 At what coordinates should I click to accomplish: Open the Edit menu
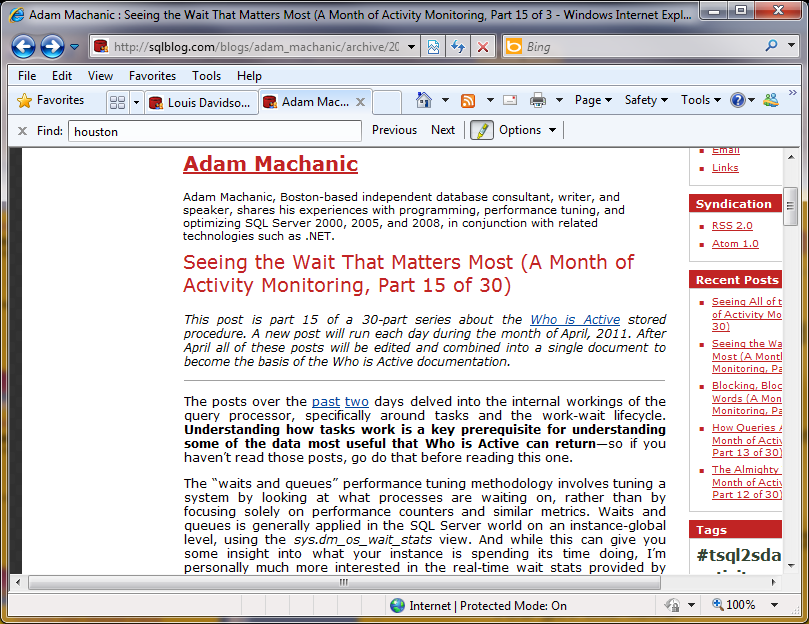click(61, 76)
